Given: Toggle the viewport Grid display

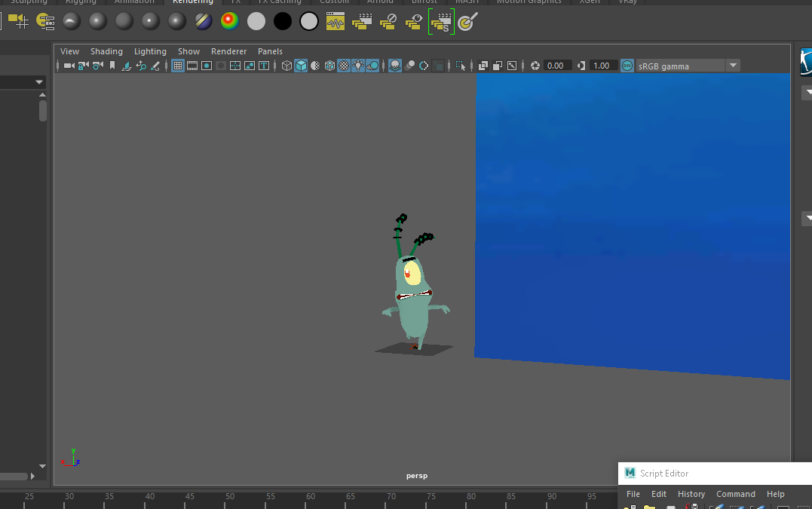Looking at the screenshot, I should [x=178, y=66].
